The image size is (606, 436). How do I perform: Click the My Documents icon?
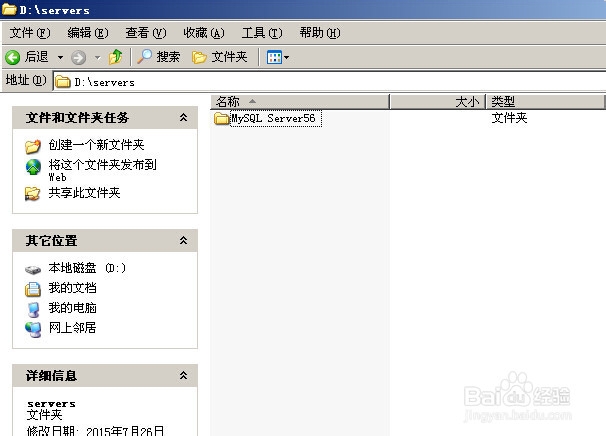tap(33, 289)
